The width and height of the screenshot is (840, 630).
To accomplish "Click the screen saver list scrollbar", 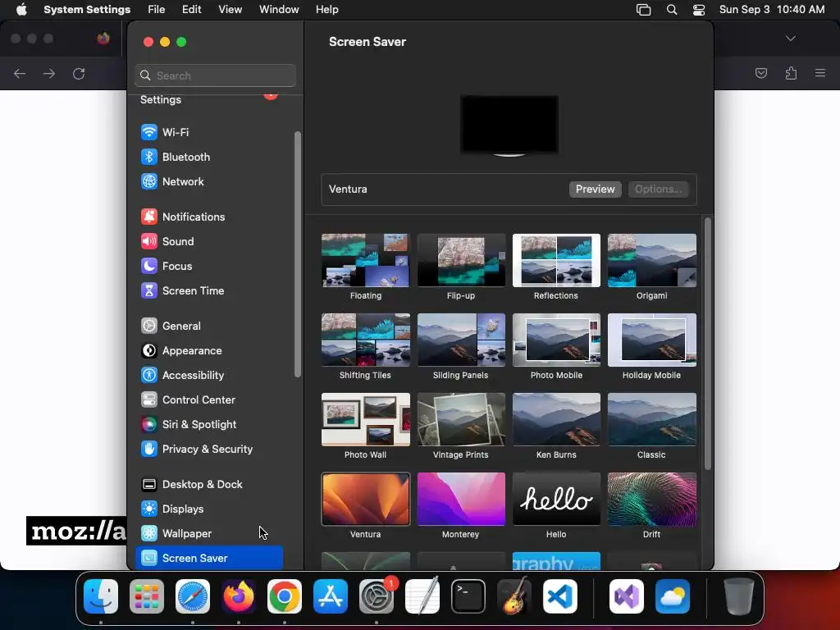I will (x=708, y=343).
